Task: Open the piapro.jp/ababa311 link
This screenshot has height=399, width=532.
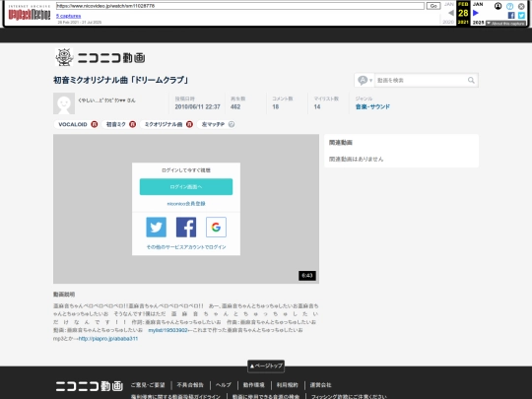Action: pos(108,338)
